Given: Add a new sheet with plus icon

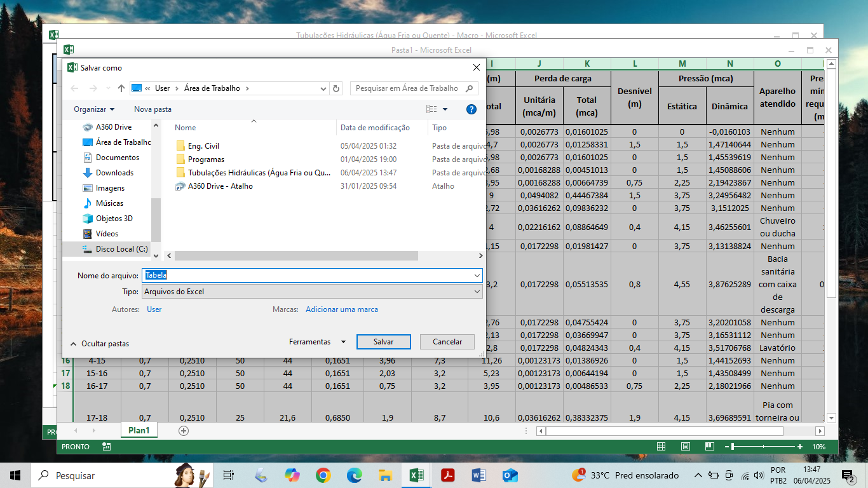Looking at the screenshot, I should [x=184, y=431].
